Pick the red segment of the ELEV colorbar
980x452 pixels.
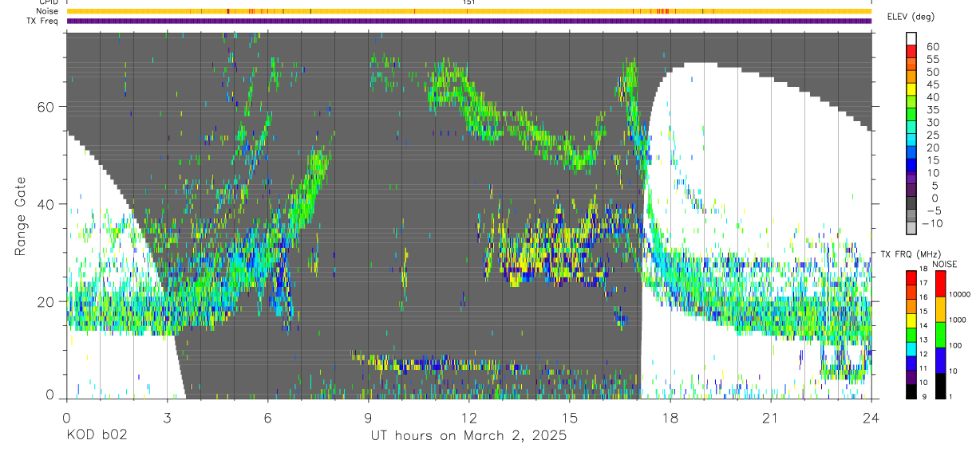911,51
